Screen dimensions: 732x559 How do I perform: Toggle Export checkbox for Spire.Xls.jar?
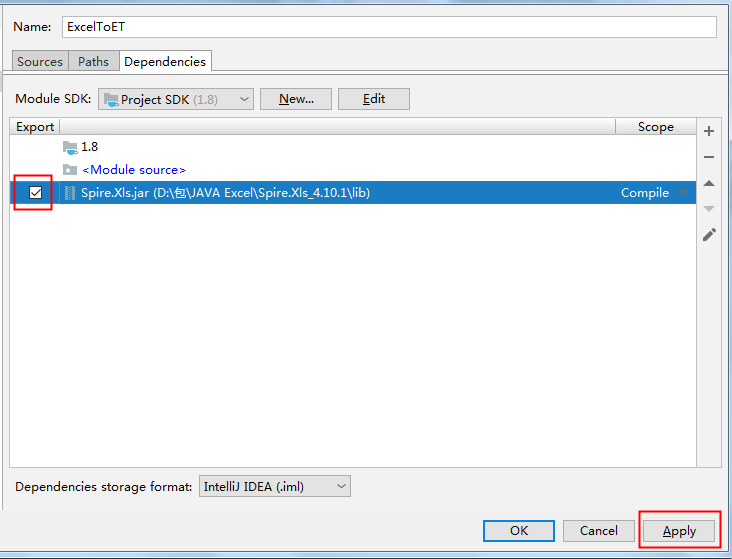tap(35, 192)
